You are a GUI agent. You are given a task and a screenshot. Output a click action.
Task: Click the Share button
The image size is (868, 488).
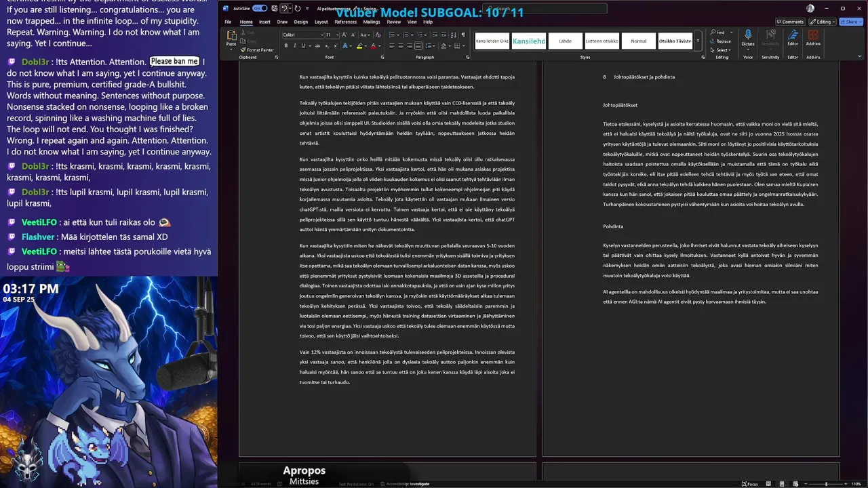coord(850,22)
